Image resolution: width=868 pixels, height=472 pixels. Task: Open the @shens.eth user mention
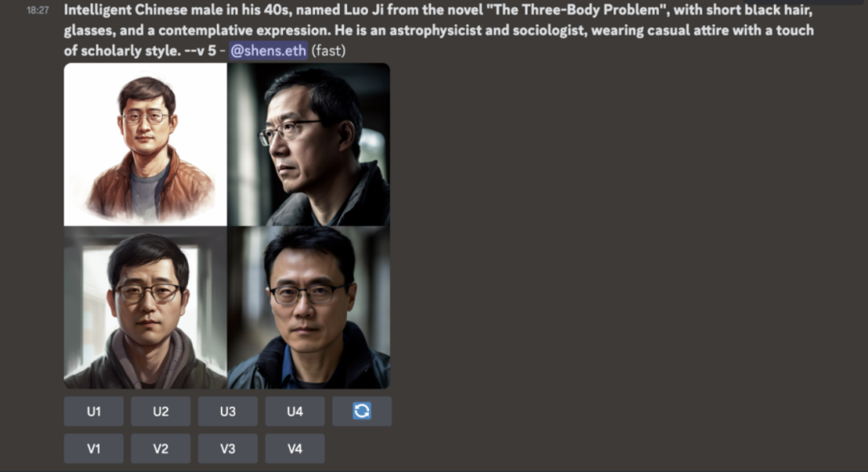pyautogui.click(x=268, y=51)
